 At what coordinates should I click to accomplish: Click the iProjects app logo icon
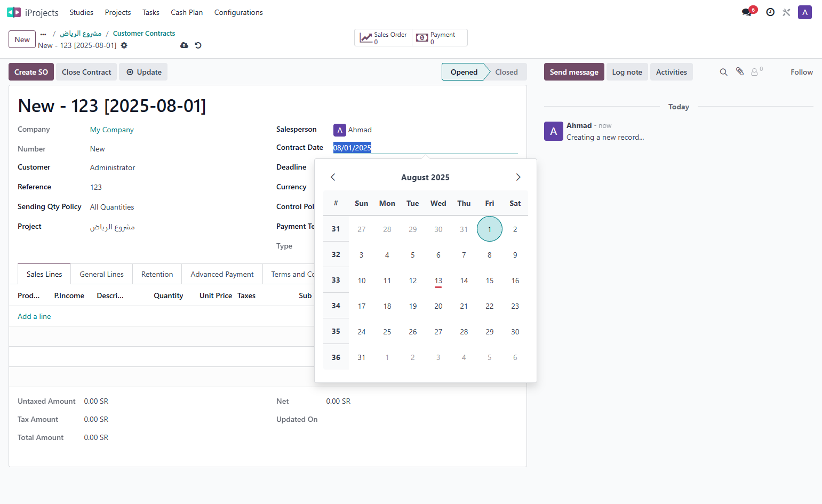tap(14, 12)
